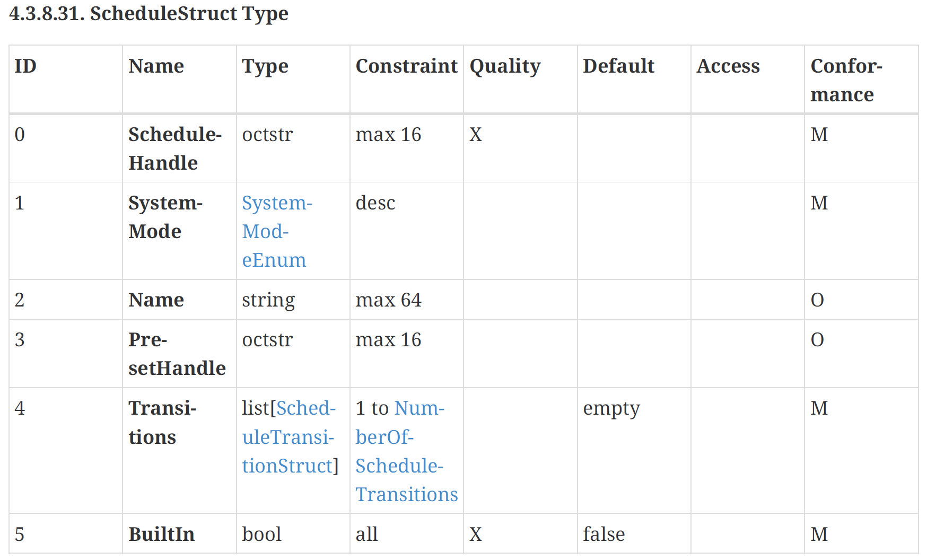Open the SystemModeEnum type link
This screenshot has height=560, width=927.
276,231
